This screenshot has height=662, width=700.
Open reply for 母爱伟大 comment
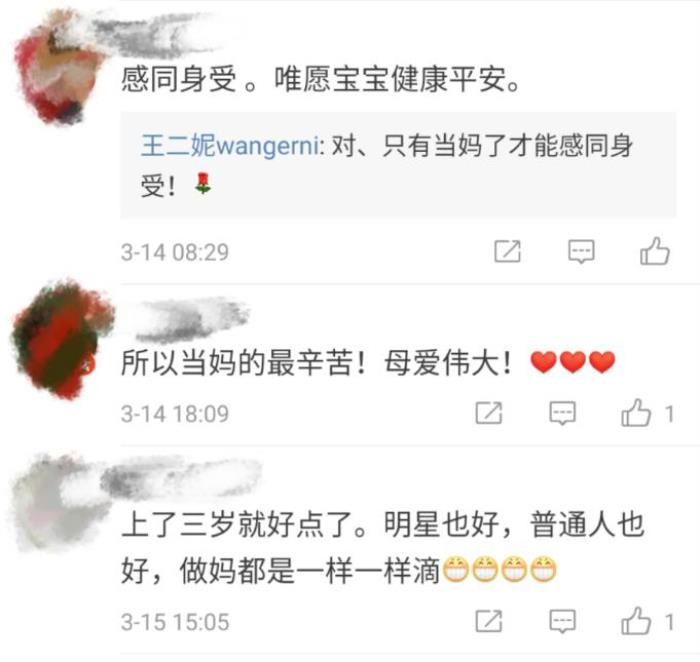point(562,413)
